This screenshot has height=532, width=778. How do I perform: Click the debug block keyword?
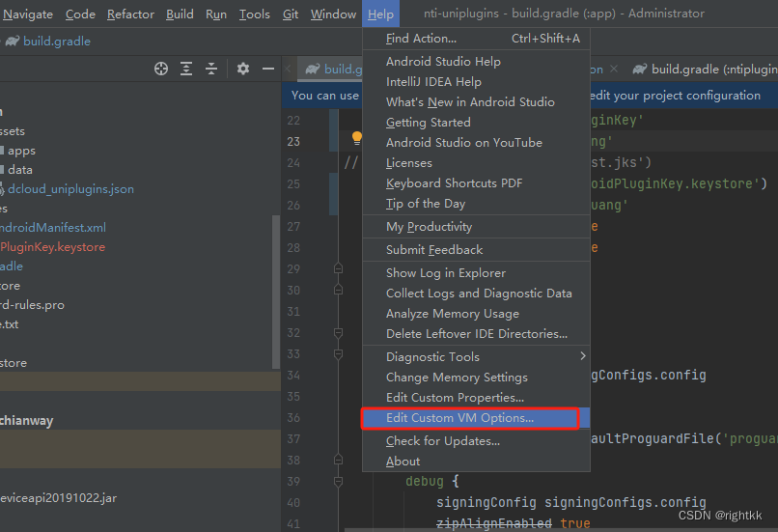coord(424,482)
